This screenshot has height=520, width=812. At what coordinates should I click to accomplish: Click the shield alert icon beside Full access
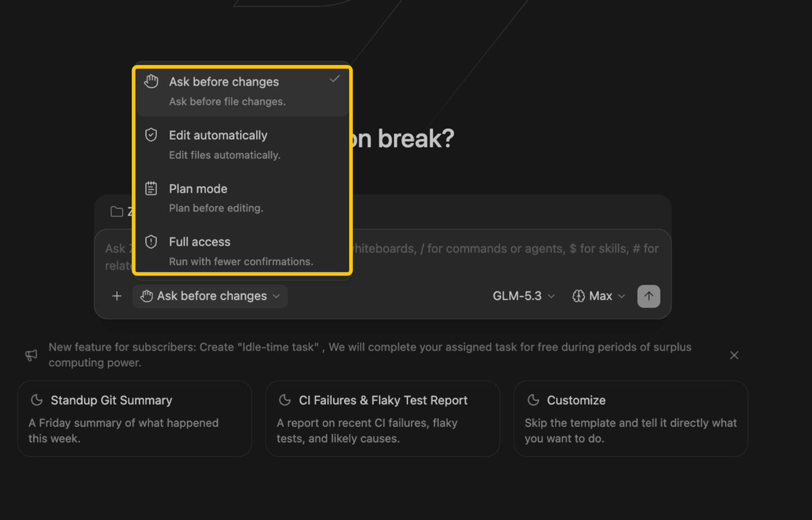coord(151,241)
